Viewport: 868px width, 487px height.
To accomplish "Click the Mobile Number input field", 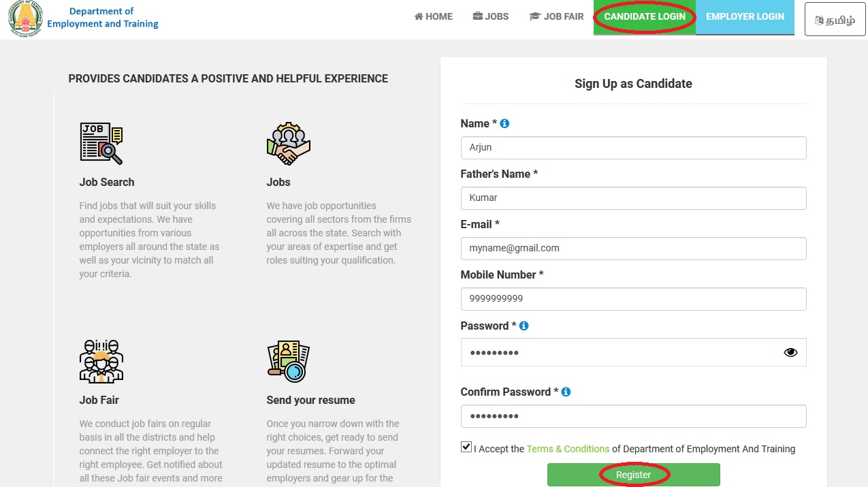I will tap(633, 299).
